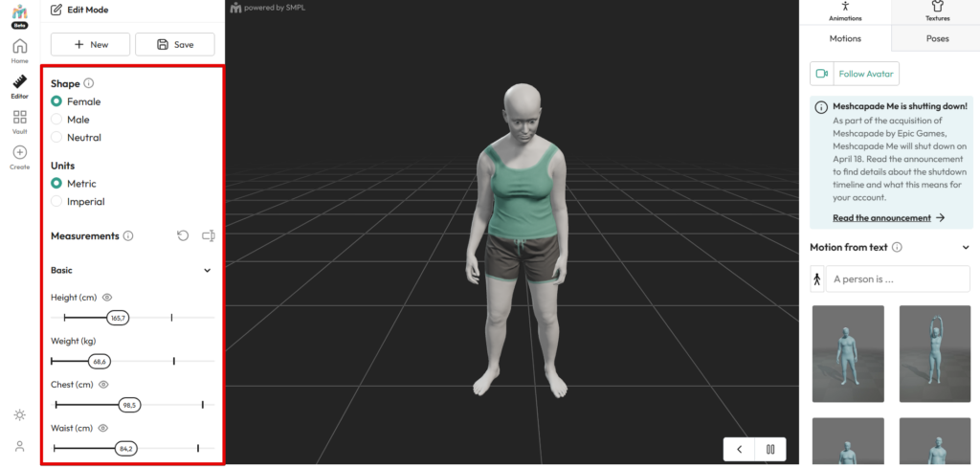The width and height of the screenshot is (980, 468).
Task: Switch to the Poses tab
Action: (937, 38)
